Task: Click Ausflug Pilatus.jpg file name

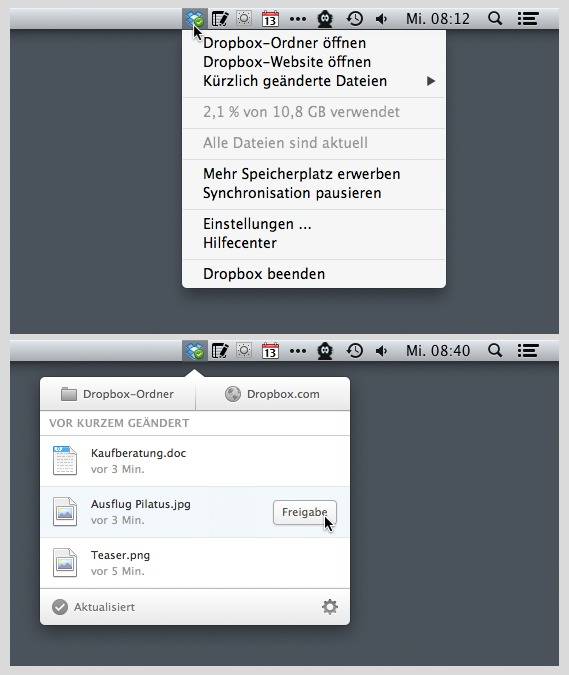Action: pyautogui.click(x=141, y=504)
